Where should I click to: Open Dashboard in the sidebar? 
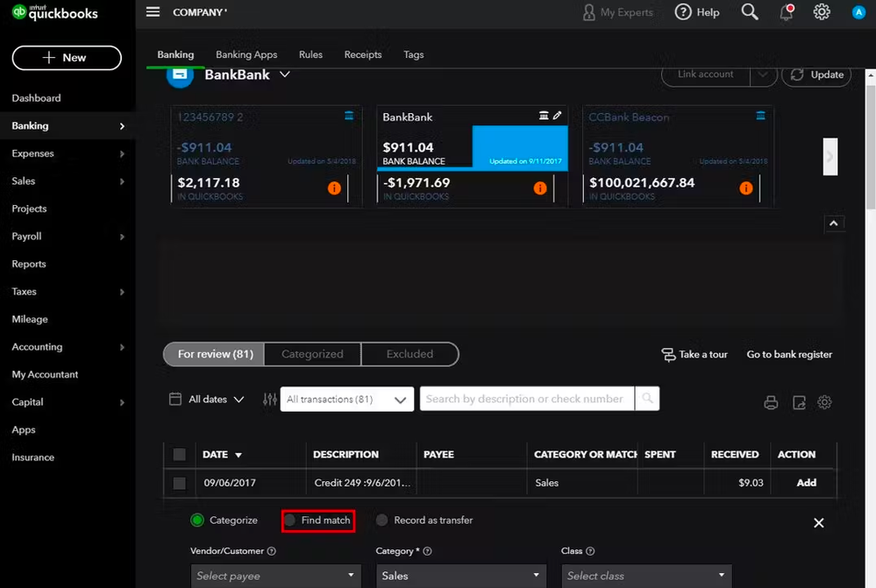(36, 98)
